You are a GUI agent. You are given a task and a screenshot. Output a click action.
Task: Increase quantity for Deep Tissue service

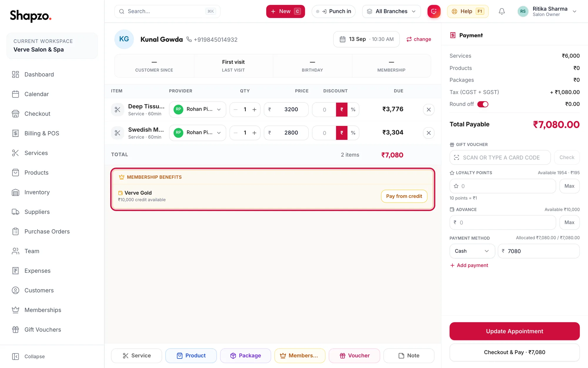click(x=254, y=110)
